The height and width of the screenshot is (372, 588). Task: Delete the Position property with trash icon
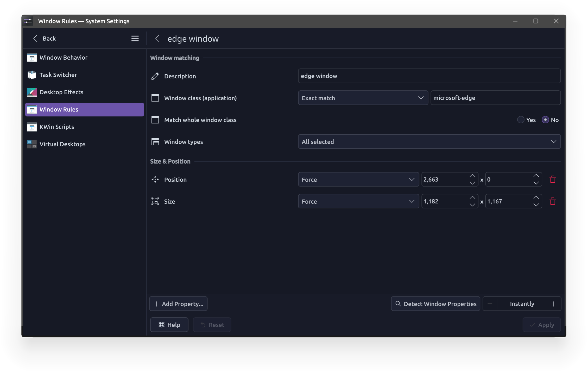(x=553, y=179)
